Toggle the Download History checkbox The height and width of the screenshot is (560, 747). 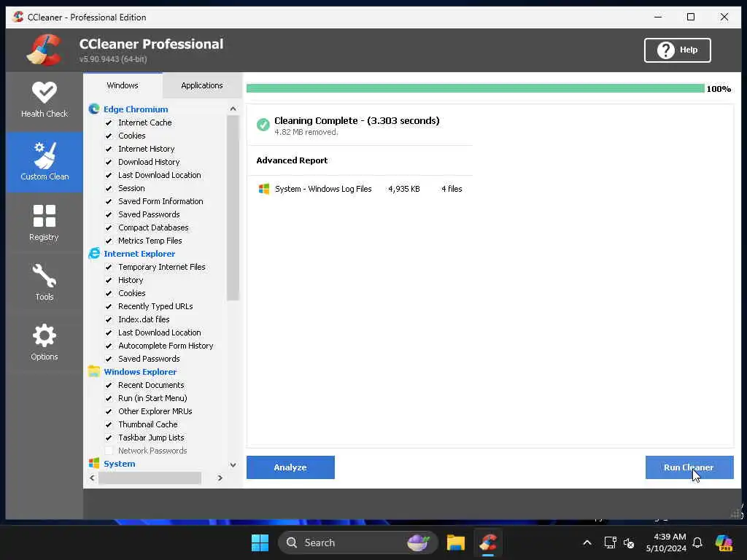109,163
